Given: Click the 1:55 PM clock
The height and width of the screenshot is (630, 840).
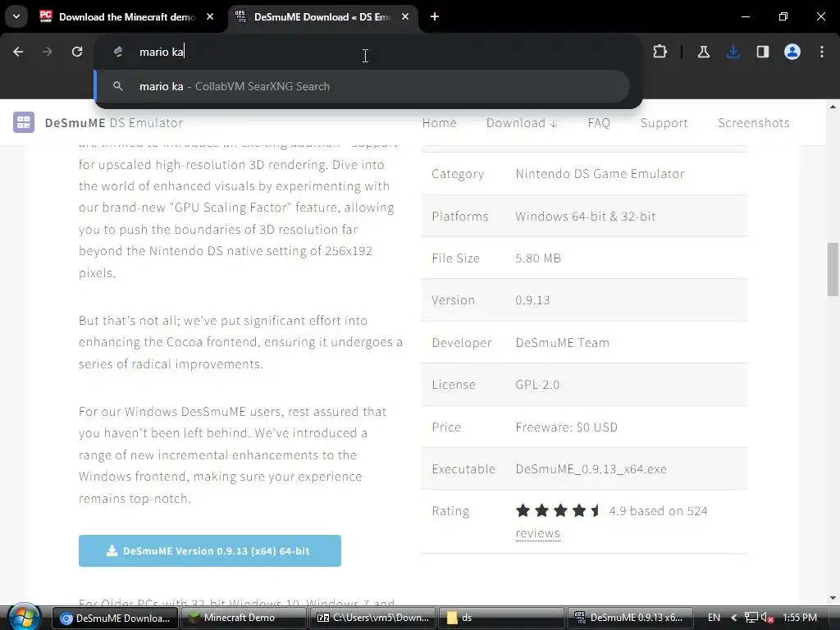Looking at the screenshot, I should pos(800,618).
